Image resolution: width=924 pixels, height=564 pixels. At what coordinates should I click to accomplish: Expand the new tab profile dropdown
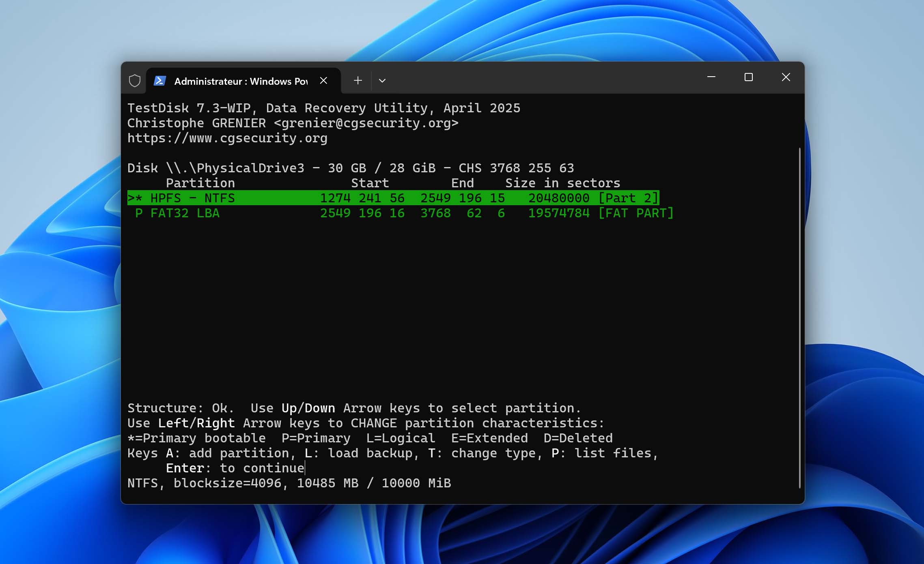(x=382, y=81)
